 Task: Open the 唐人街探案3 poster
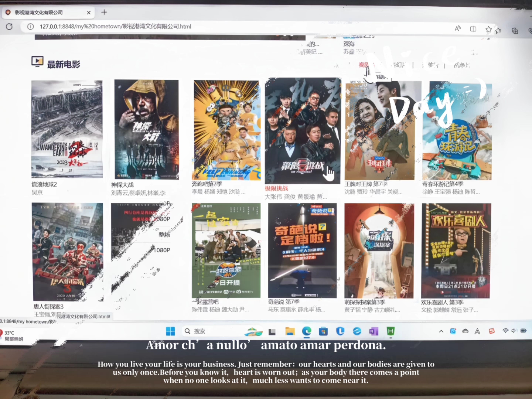(x=68, y=252)
